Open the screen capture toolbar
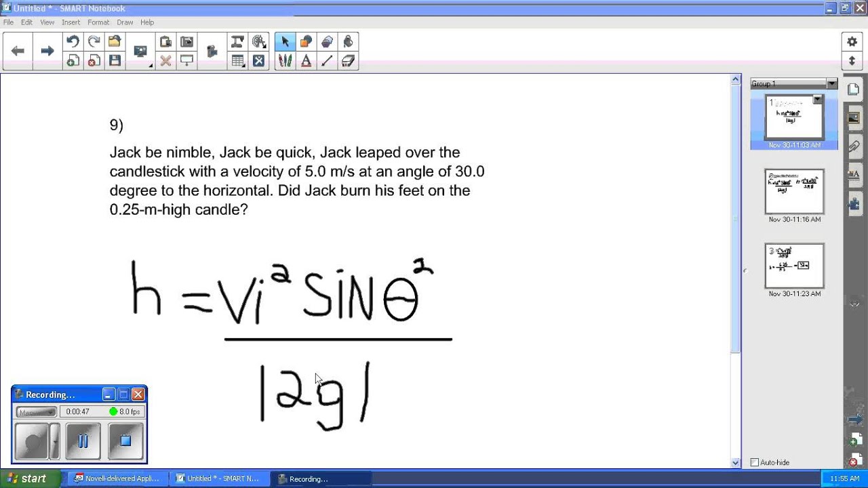868x488 pixels. [x=186, y=42]
